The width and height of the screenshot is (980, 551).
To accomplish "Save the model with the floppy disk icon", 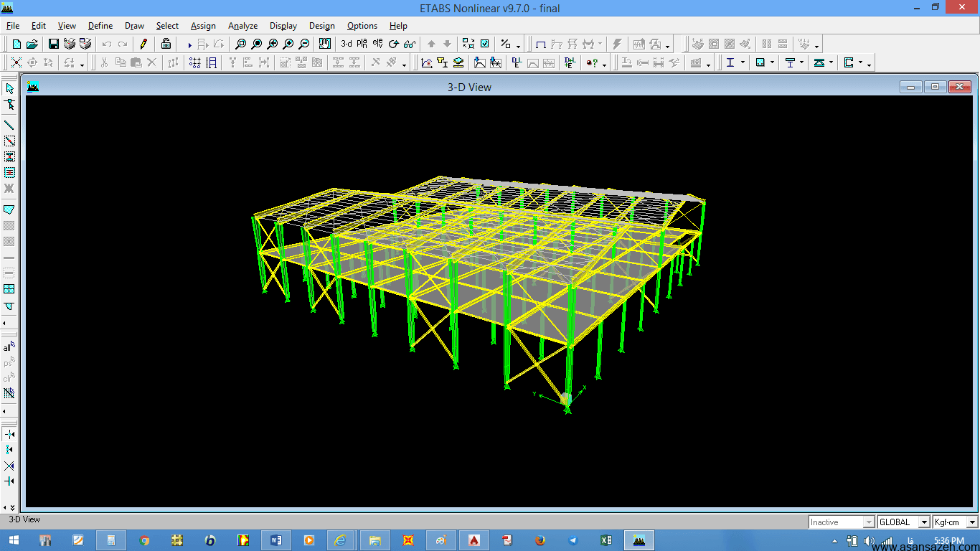I will click(54, 44).
